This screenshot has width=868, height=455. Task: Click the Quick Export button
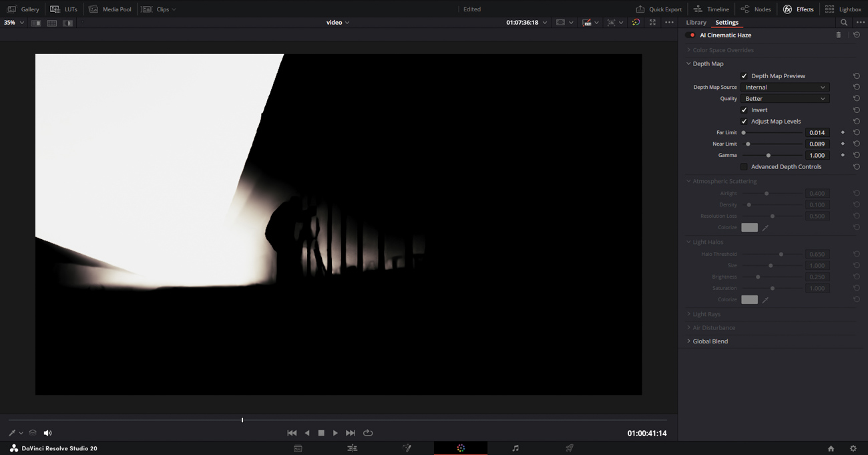659,9
